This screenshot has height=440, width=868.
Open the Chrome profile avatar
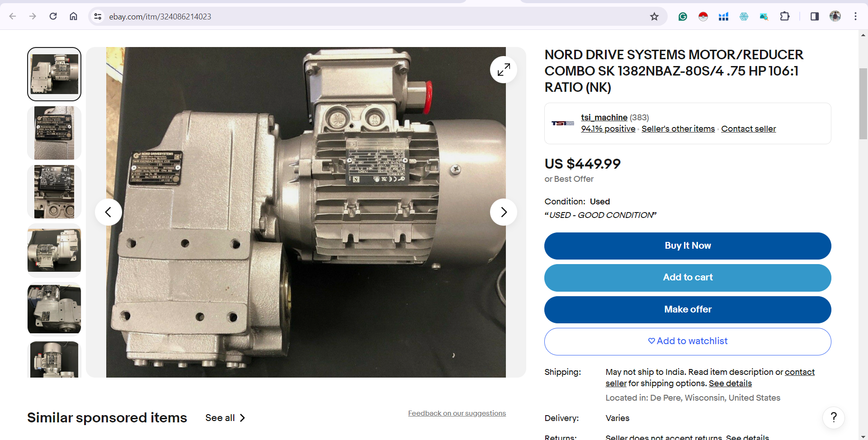coord(835,16)
